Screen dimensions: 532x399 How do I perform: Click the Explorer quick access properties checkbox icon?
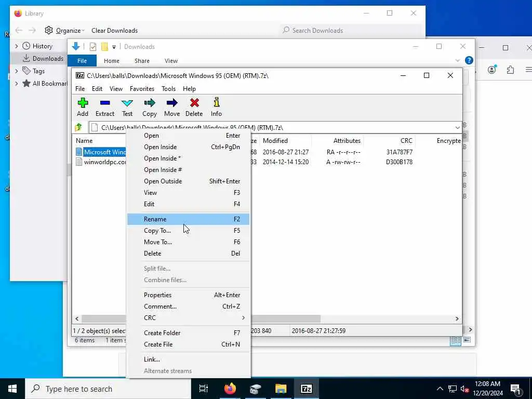coord(92,47)
